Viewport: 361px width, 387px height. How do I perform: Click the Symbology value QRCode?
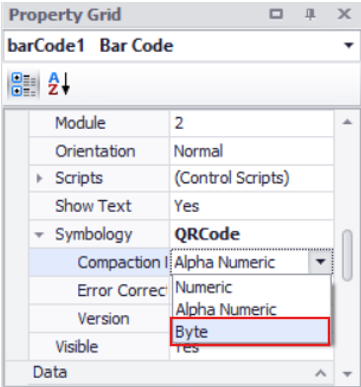(207, 234)
